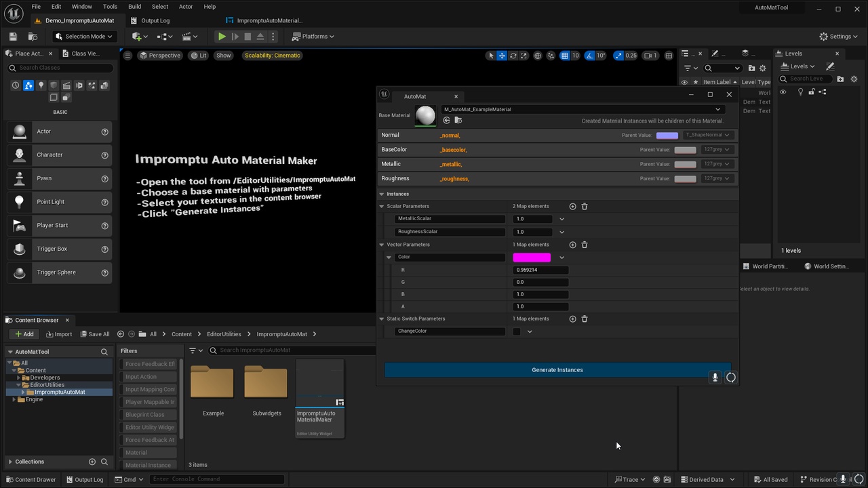This screenshot has height=488, width=868.
Task: Toggle rotation angle snapping
Action: point(589,56)
